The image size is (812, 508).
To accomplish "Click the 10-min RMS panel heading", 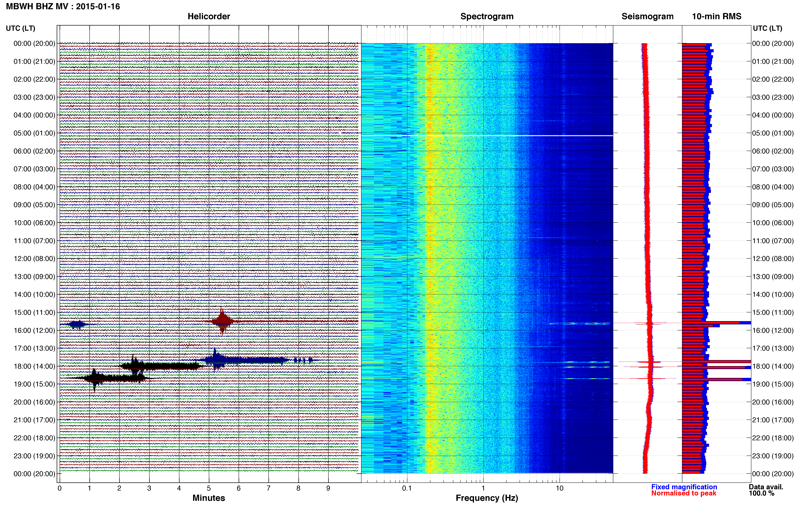I will click(x=716, y=16).
